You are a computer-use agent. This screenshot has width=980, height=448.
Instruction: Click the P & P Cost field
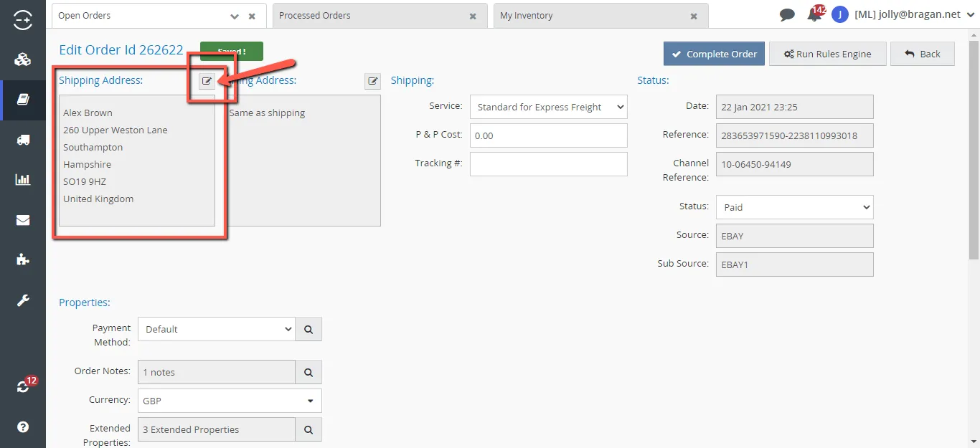(549, 135)
